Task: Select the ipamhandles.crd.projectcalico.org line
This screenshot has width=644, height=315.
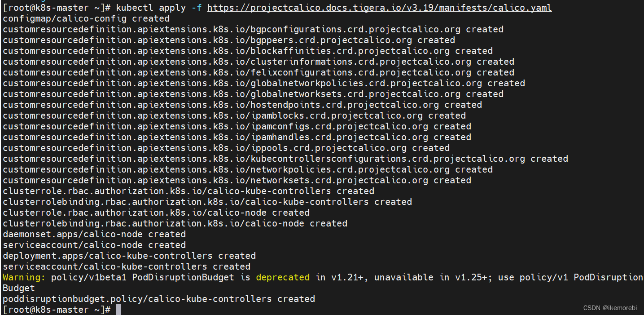Action: coord(237,137)
